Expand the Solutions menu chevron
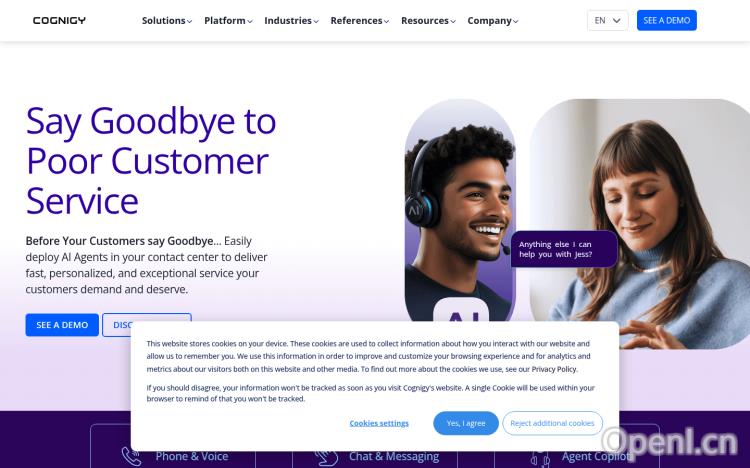Screen dimensions: 750x468 189,22
